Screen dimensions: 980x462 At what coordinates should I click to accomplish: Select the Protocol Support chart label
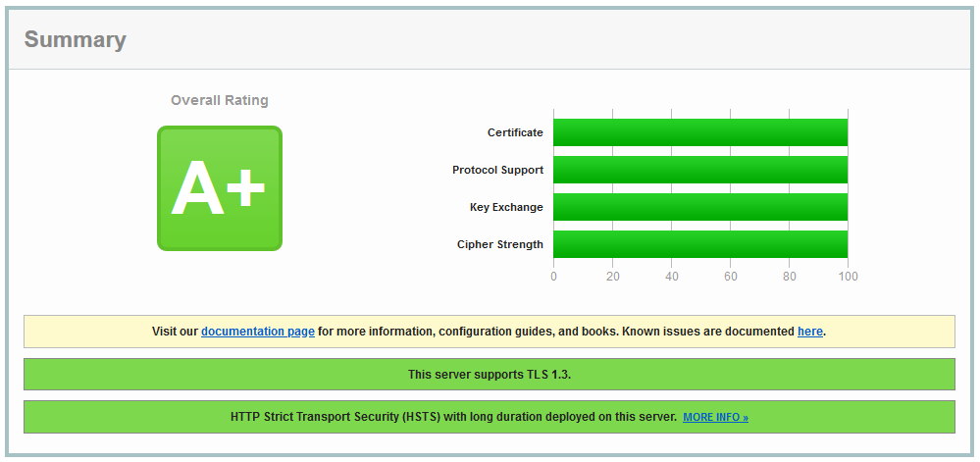[497, 170]
